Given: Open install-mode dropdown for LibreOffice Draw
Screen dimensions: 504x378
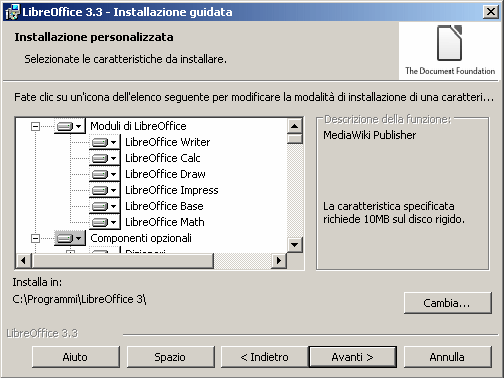Looking at the screenshot, I should (x=105, y=174).
